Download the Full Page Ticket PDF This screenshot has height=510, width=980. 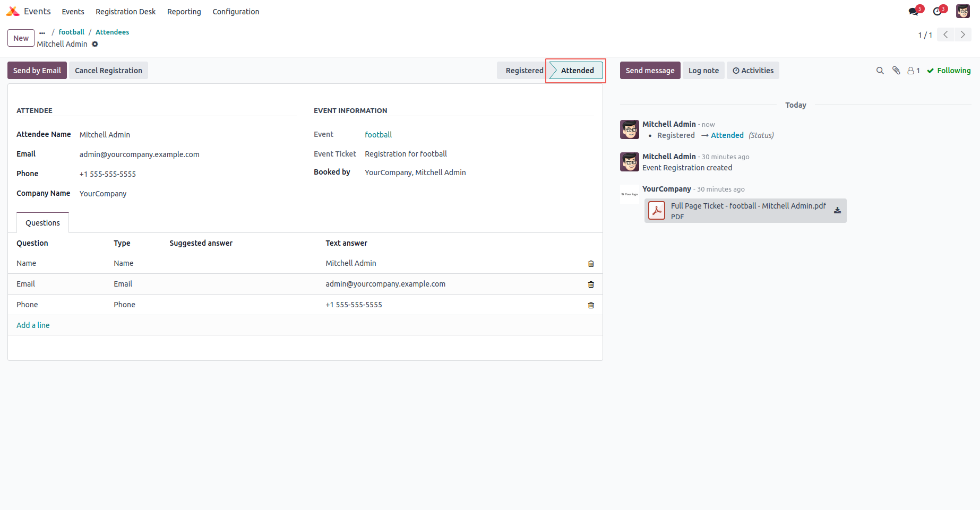click(x=837, y=210)
